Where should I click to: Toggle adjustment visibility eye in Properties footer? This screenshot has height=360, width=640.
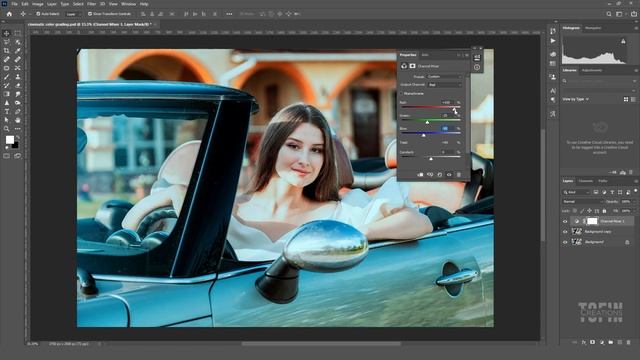pos(449,175)
